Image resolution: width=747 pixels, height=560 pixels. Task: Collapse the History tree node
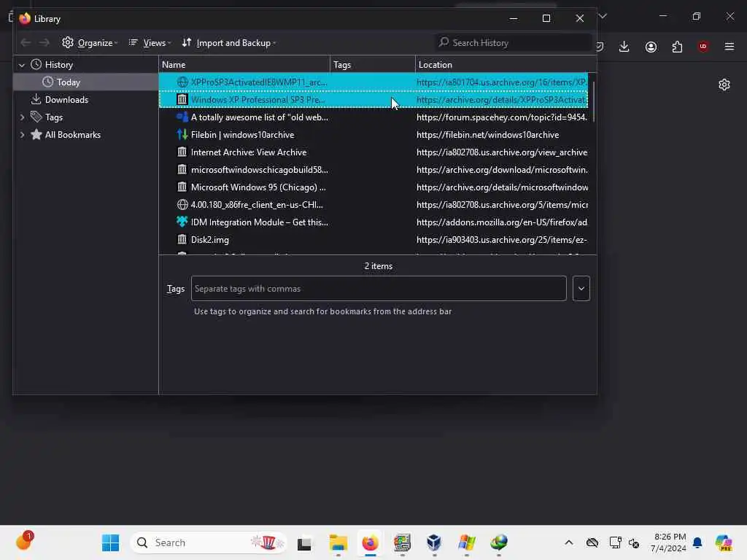click(x=21, y=65)
